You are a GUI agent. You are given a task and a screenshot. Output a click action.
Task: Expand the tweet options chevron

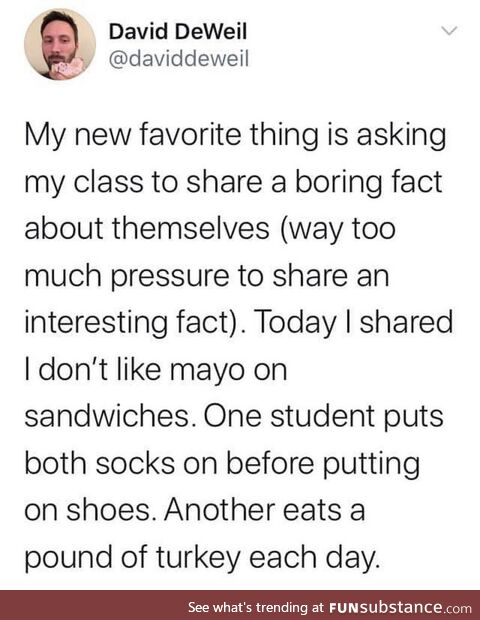pyautogui.click(x=449, y=30)
